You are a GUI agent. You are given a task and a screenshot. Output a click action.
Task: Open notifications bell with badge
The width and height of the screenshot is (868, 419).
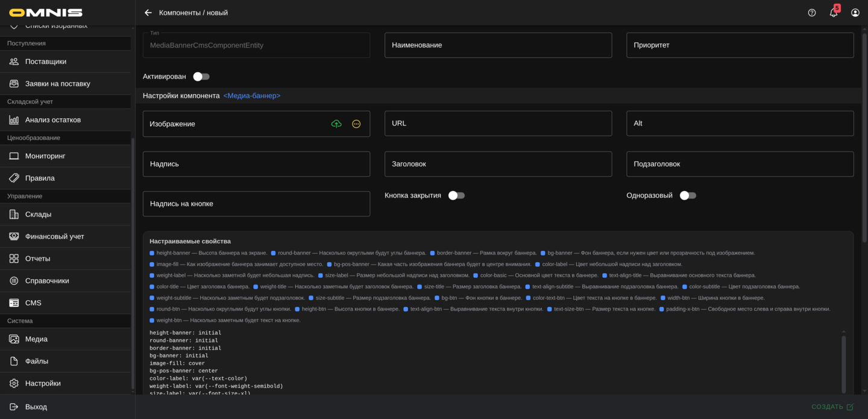pos(834,13)
